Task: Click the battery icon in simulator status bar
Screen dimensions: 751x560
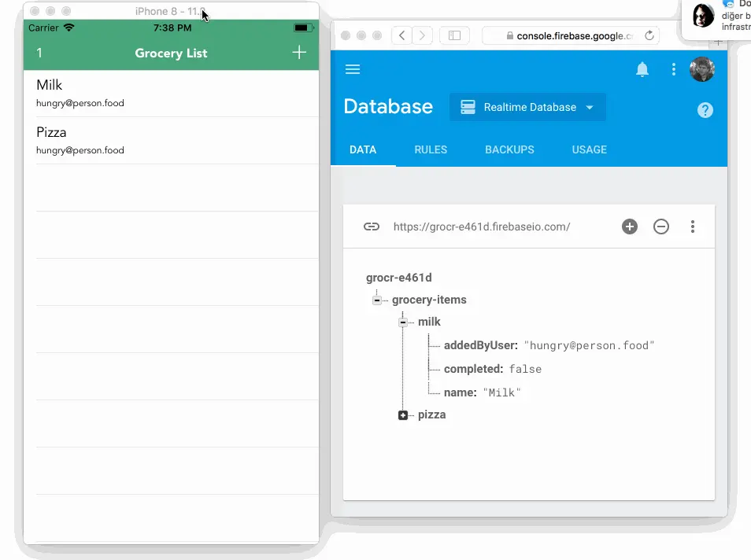Action: (304, 28)
